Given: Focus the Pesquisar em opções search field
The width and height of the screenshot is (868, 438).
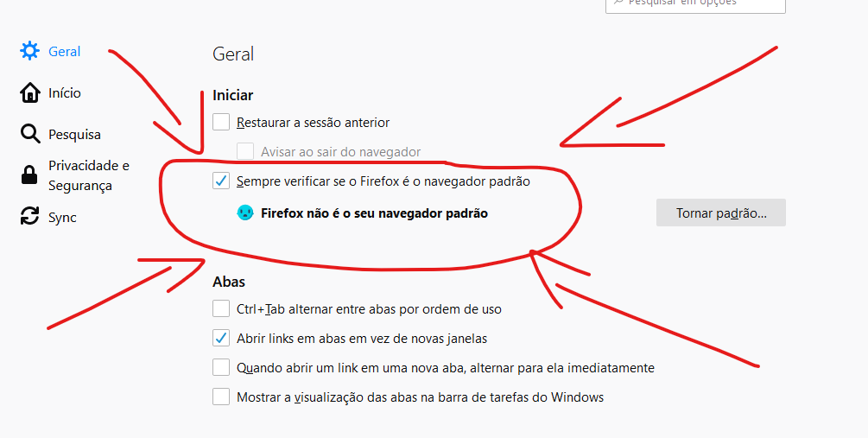Looking at the screenshot, I should 695,4.
